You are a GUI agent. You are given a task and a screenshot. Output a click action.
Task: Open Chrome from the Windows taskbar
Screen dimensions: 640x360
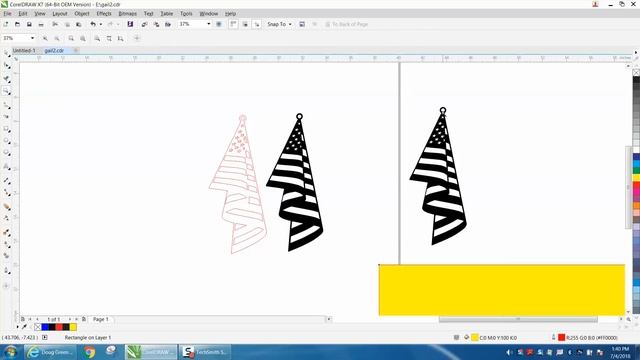[x=89, y=352]
